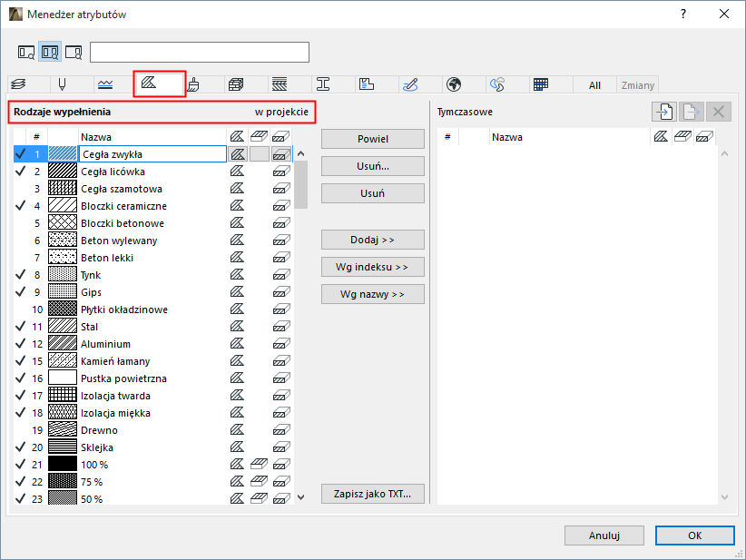Click the Cegła szamotowa pattern swatch
The image size is (746, 560).
coord(63,189)
